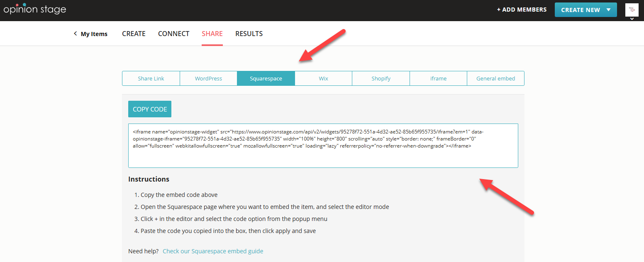The width and height of the screenshot is (644, 262).
Task: Open the Squarespace embed guide link
Action: (212, 251)
